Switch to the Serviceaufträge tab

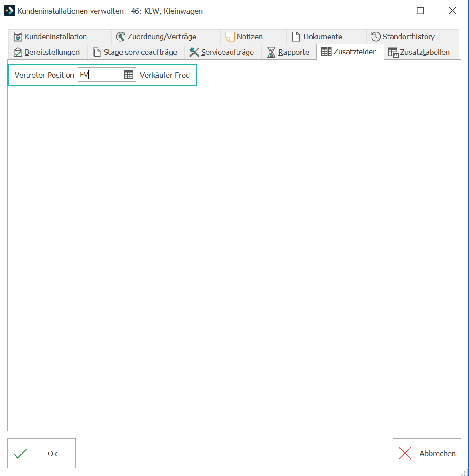point(223,52)
